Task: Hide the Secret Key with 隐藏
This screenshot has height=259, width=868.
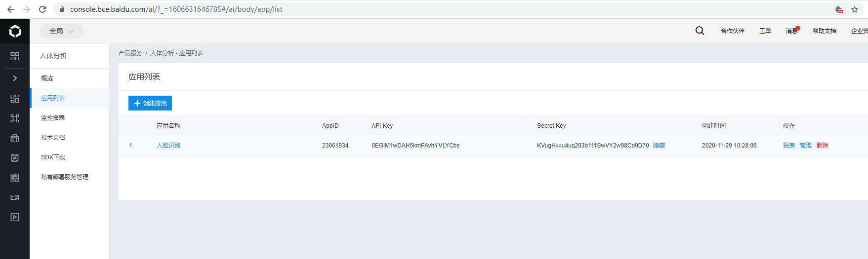Action: pos(659,146)
